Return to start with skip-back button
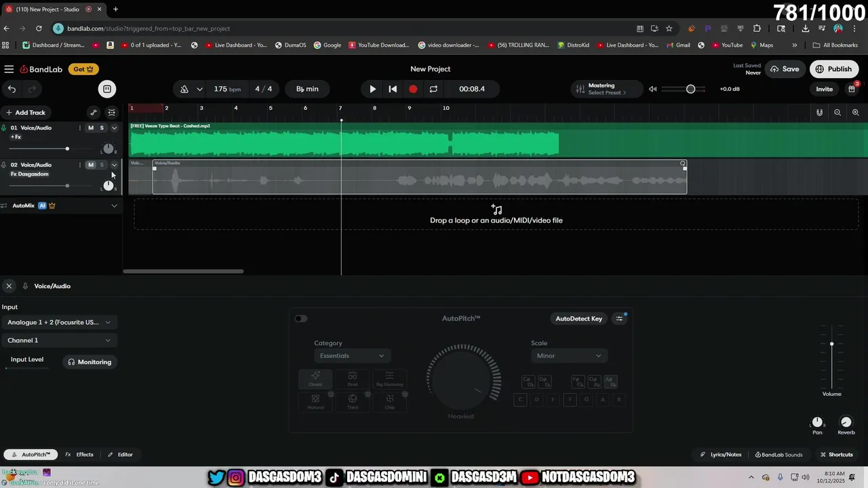The width and height of the screenshot is (868, 488). point(393,89)
